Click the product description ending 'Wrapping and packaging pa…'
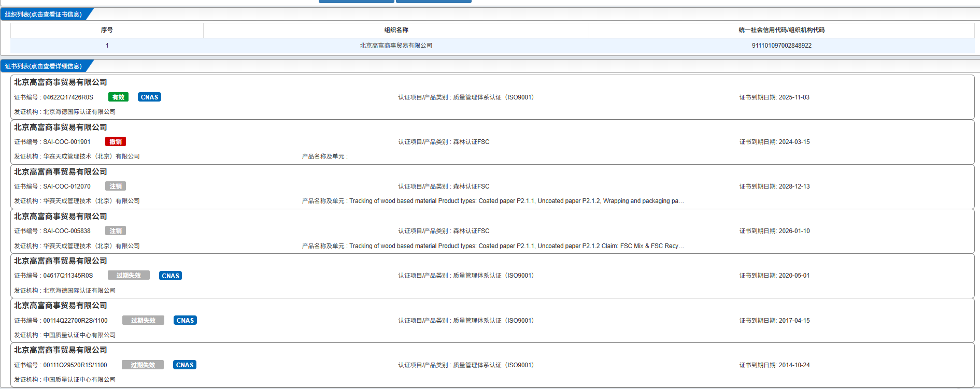 tap(517, 201)
